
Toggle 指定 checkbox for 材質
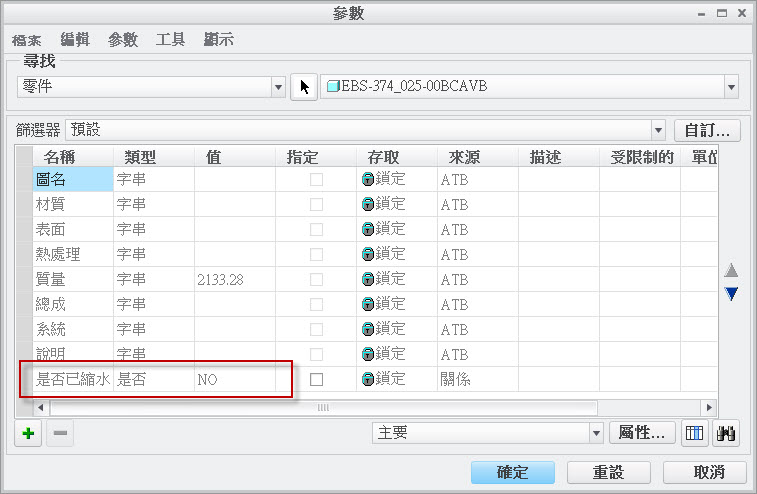(316, 204)
